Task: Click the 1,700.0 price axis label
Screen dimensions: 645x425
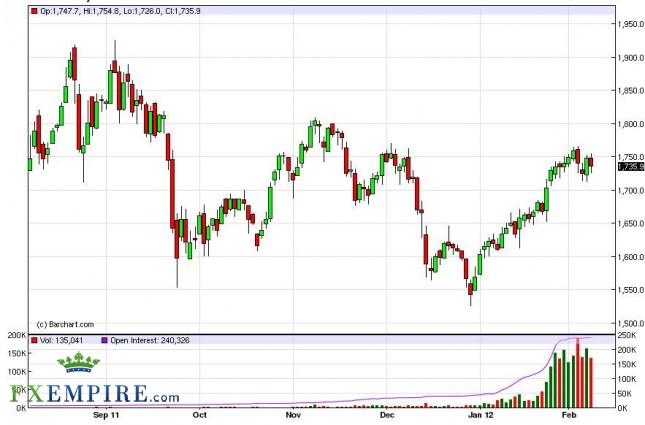Action: pos(631,190)
